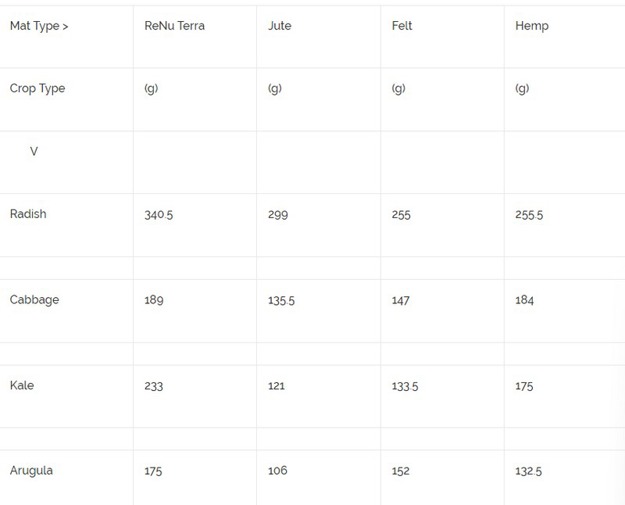Select the Kale ReNu Terra value 233

click(154, 386)
